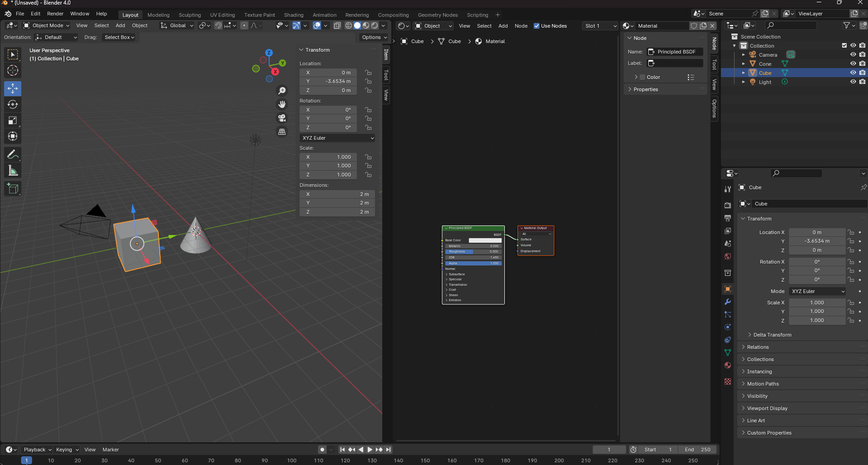Viewport: 868px width, 465px height.
Task: Click the Roughness slider in Principled BSDF
Action: [x=473, y=252]
